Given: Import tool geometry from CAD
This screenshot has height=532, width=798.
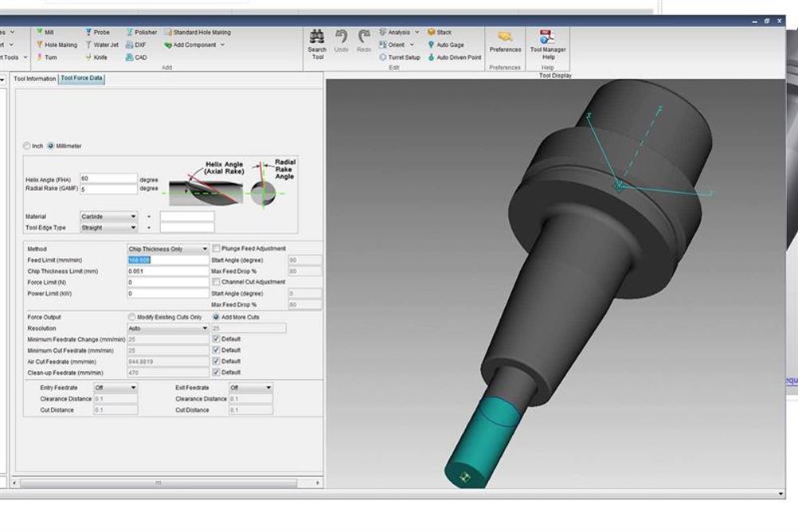Looking at the screenshot, I should point(136,57).
